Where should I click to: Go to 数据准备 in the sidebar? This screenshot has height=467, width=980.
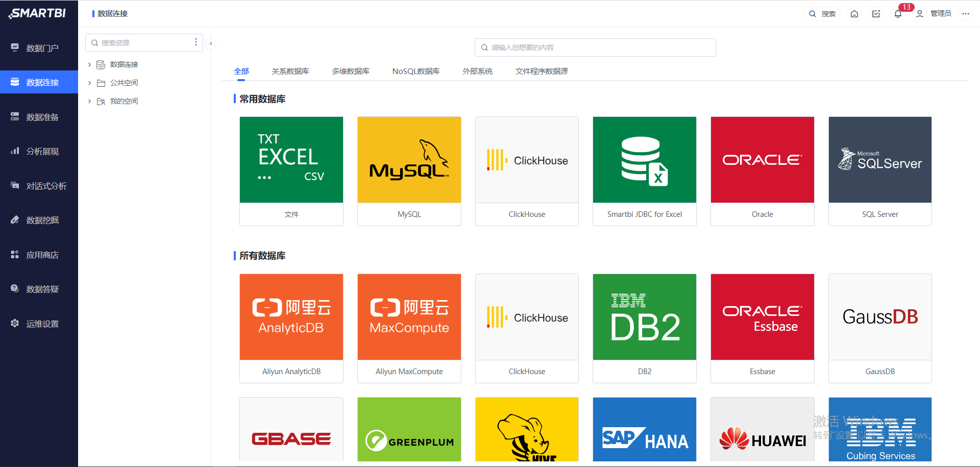click(39, 117)
